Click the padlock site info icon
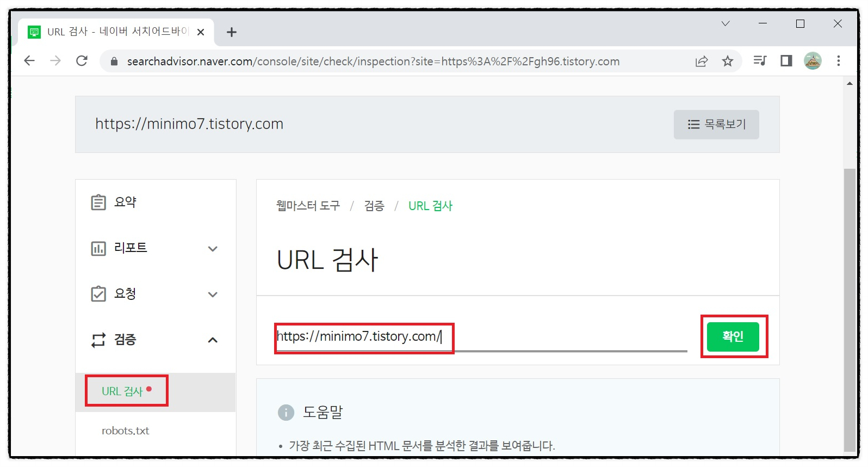The width and height of the screenshot is (868, 467). point(114,62)
